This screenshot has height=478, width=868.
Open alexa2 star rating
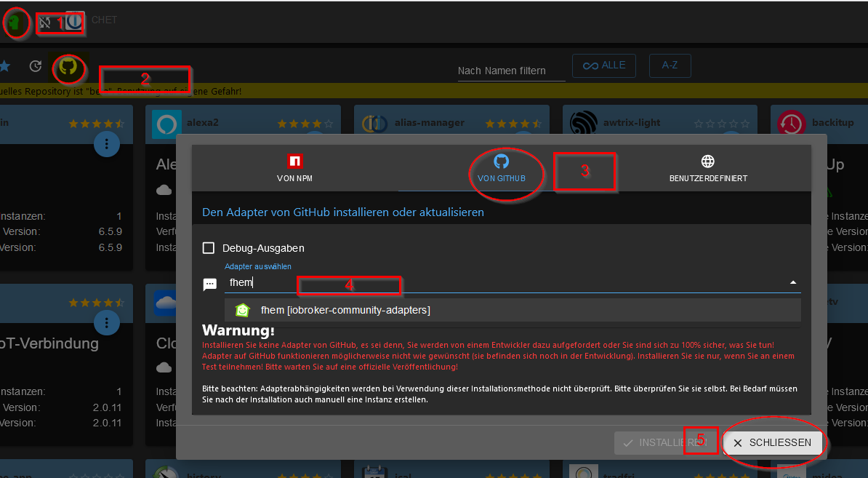[305, 124]
